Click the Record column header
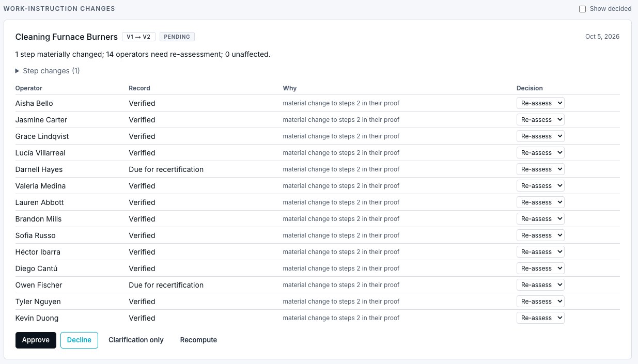This screenshot has width=638, height=364. (x=139, y=88)
